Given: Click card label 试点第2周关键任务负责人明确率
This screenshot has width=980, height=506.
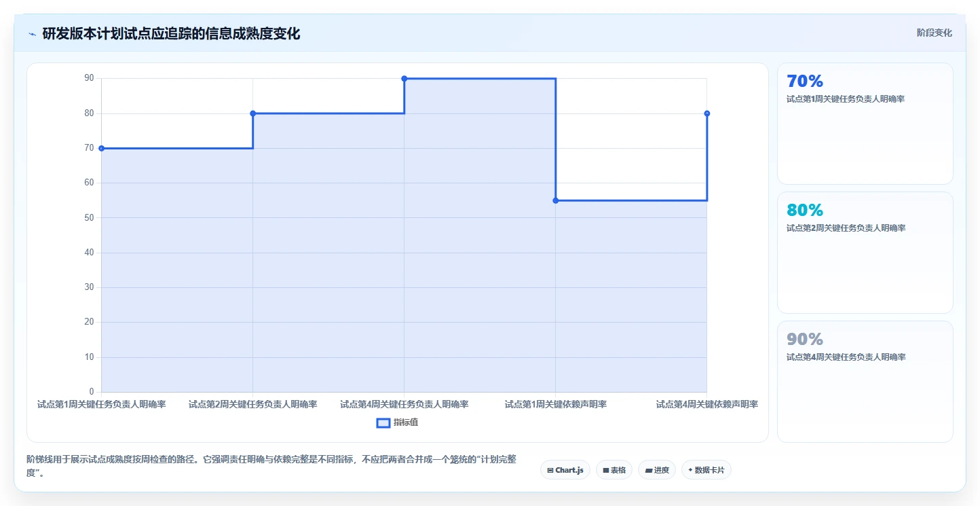Looking at the screenshot, I should (x=846, y=228).
